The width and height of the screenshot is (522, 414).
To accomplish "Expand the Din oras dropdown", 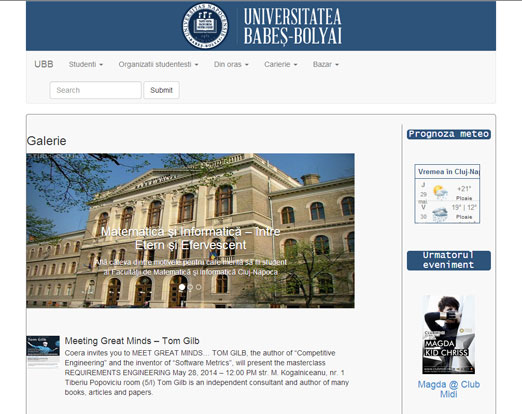I will click(231, 64).
